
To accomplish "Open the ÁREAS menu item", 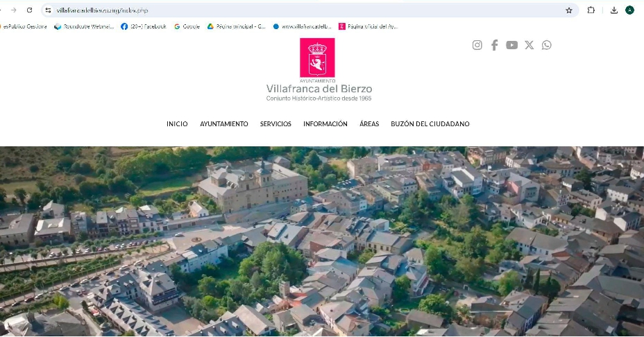I will coord(369,124).
